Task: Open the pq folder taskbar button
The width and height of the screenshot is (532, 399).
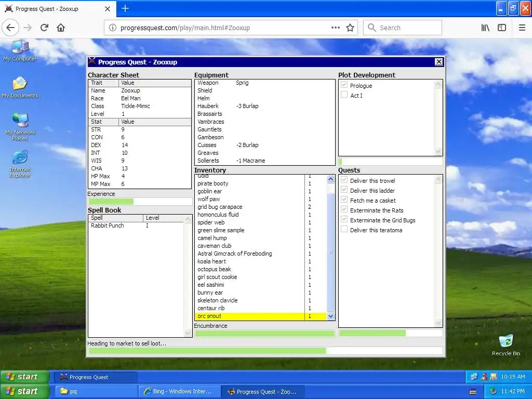Action: (96, 391)
